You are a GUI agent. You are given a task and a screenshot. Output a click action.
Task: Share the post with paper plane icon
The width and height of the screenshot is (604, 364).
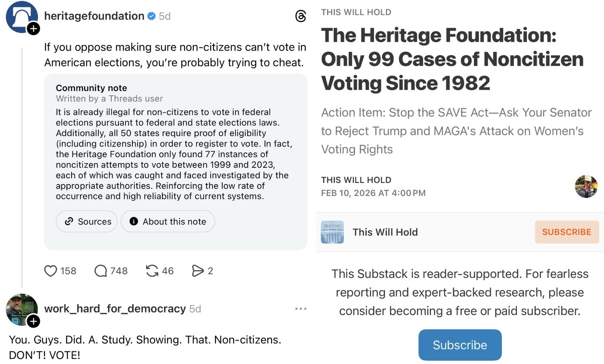click(x=198, y=271)
